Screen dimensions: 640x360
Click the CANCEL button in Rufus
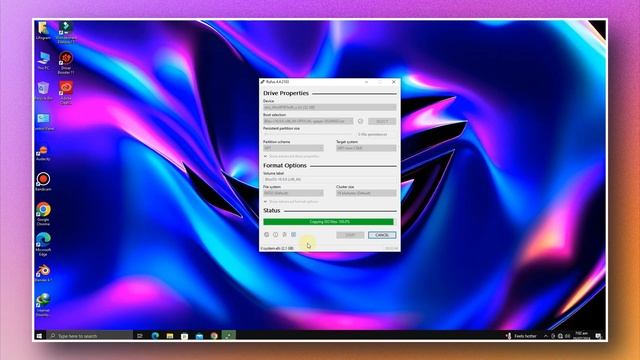382,235
